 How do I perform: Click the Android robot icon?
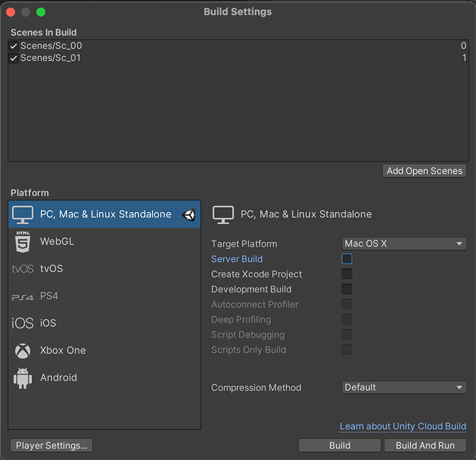click(x=23, y=378)
